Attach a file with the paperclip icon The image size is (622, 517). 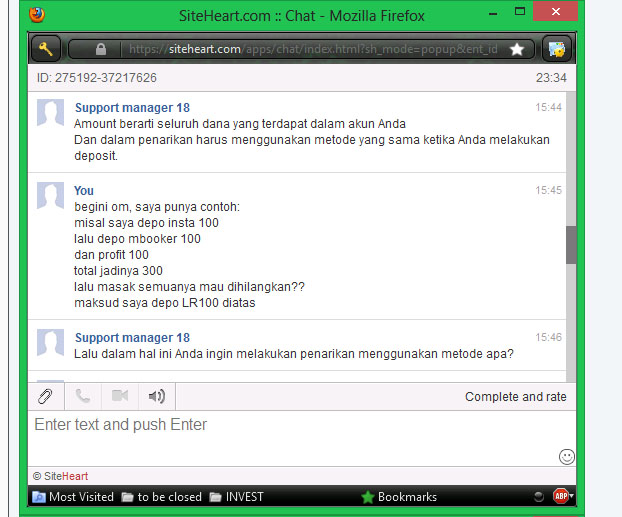tap(46, 396)
